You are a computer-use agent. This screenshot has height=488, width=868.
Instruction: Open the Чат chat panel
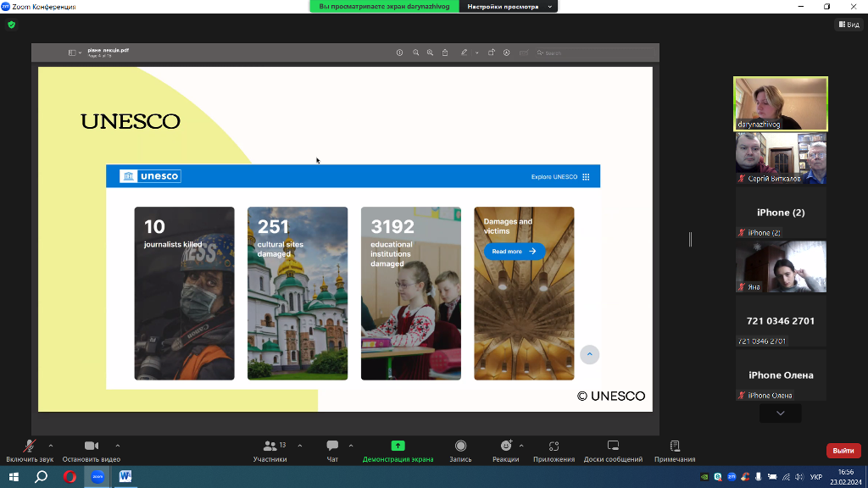tap(332, 451)
